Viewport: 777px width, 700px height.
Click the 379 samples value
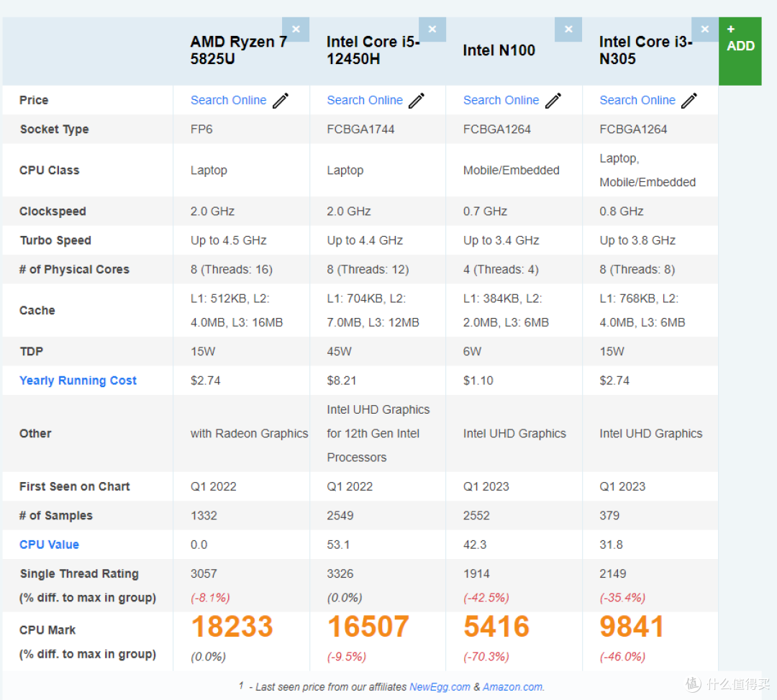(x=609, y=516)
